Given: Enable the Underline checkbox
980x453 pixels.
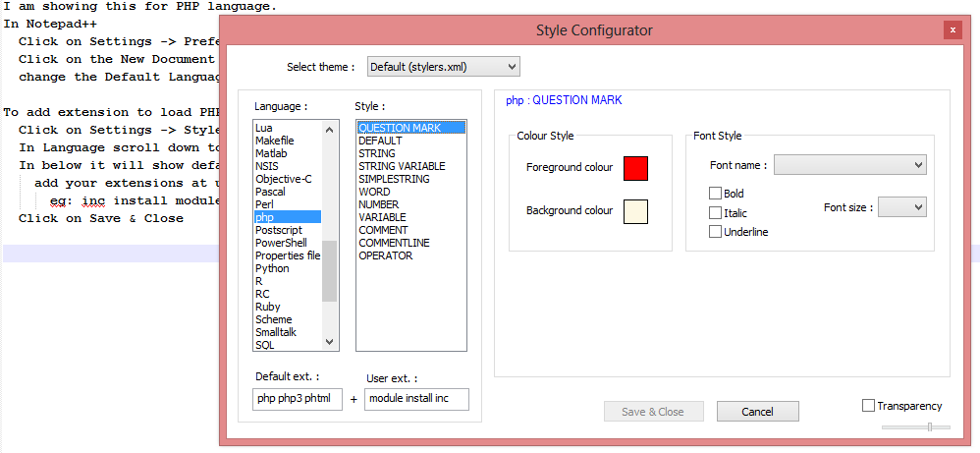Looking at the screenshot, I should click(x=715, y=232).
